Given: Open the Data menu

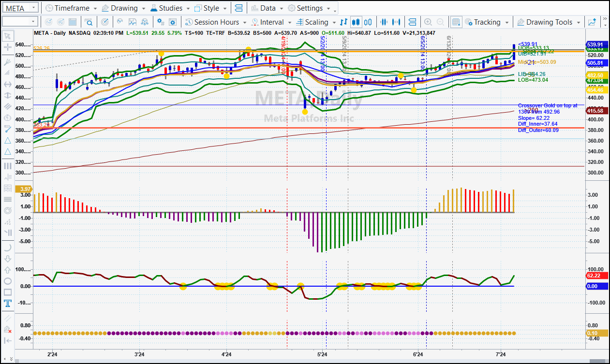Looking at the screenshot, I should point(268,8).
